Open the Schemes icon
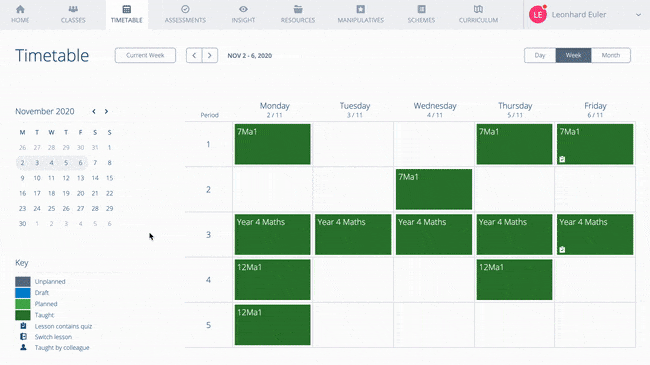 (x=421, y=9)
